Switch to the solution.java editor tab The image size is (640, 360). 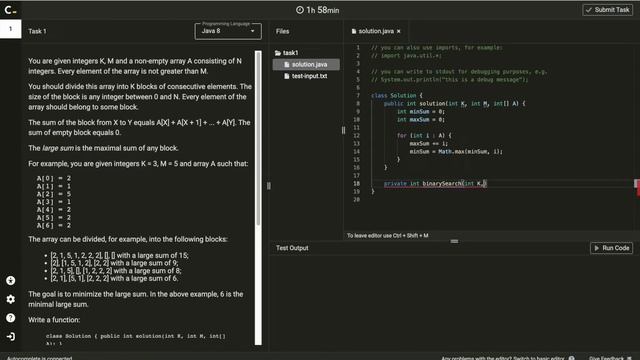(376, 31)
